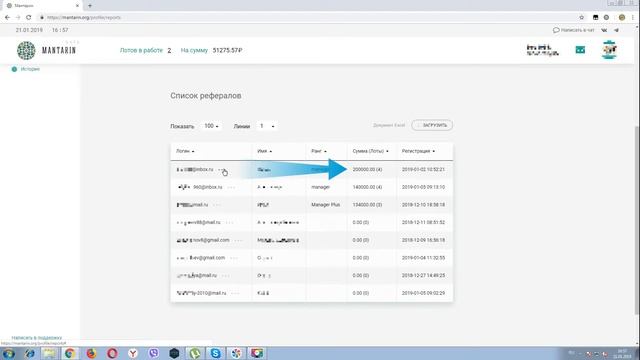Screen dimensions: 640x360
Task: Click the Chrome profile avatar icon
Action: (x=622, y=18)
